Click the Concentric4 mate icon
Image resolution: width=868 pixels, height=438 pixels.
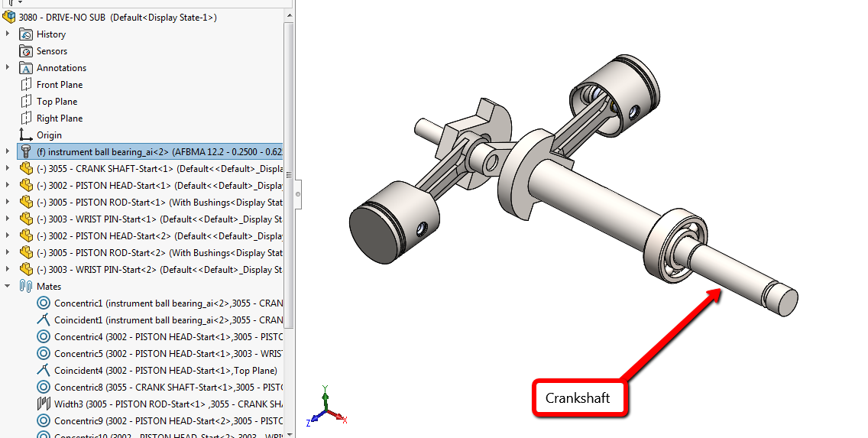coord(44,336)
